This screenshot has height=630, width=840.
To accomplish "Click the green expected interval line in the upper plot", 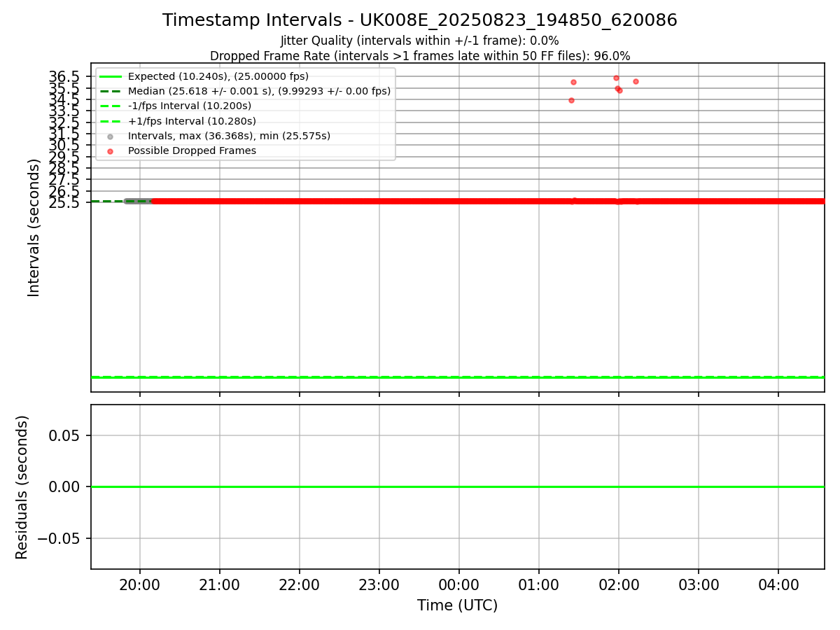I will [x=457, y=377].
